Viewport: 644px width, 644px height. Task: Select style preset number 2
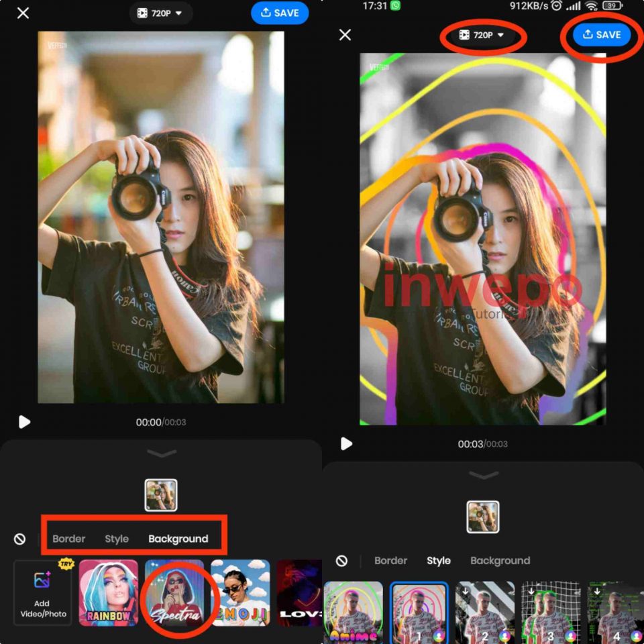pos(485,611)
